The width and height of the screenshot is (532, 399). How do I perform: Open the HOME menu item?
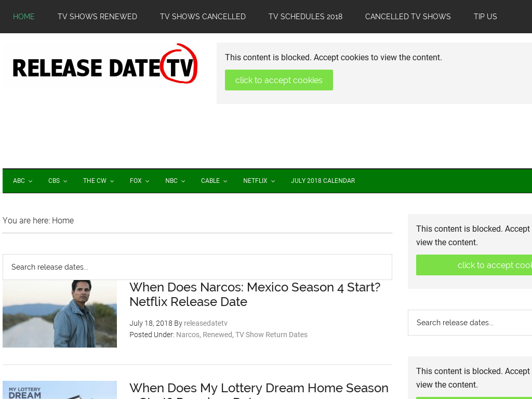(x=23, y=17)
